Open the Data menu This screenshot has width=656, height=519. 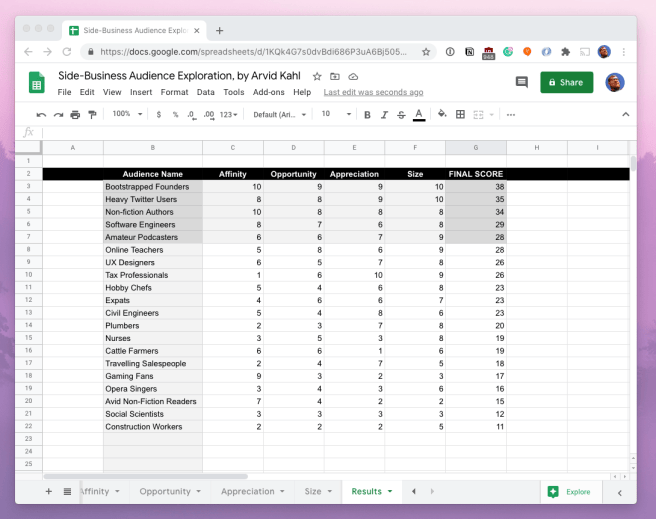(x=205, y=92)
